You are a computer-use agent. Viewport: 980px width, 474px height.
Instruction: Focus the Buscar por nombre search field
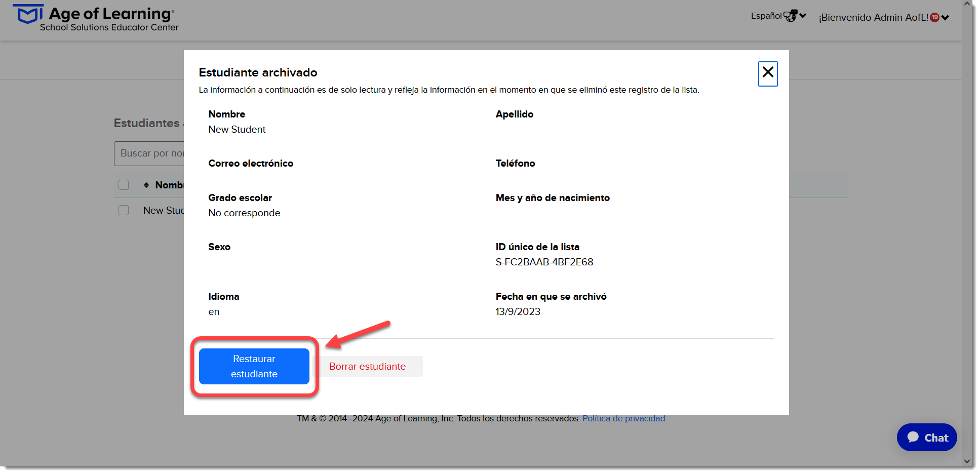[x=149, y=153]
